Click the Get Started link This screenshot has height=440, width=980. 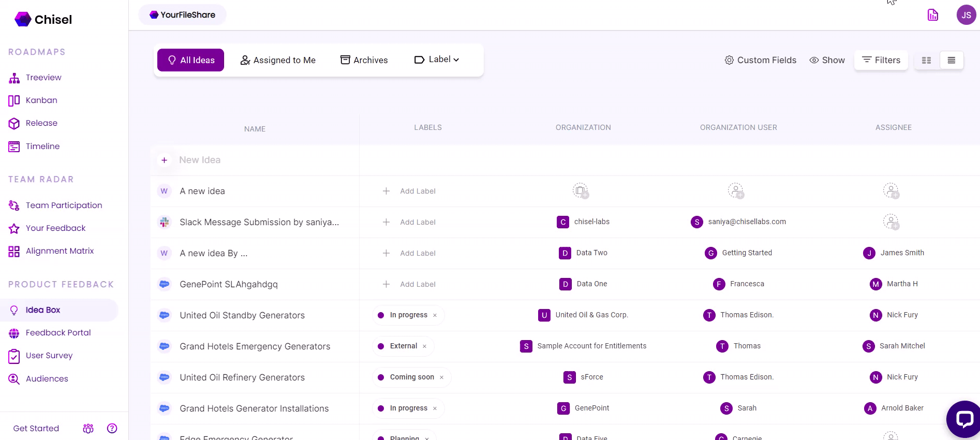(36, 429)
